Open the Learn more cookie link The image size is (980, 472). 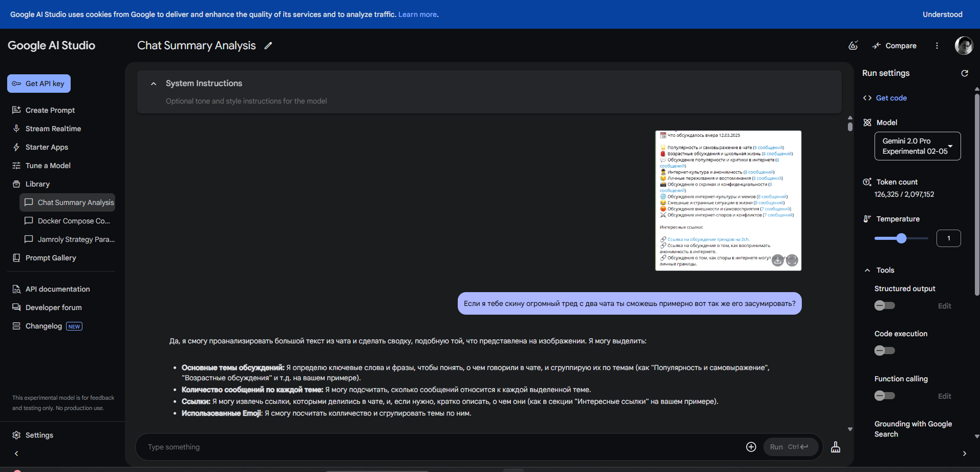[418, 14]
